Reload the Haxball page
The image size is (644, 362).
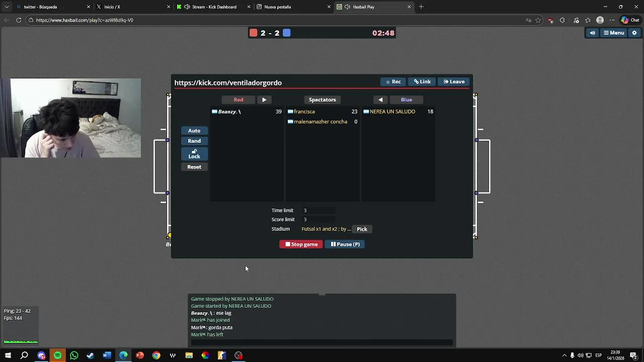[x=19, y=20]
